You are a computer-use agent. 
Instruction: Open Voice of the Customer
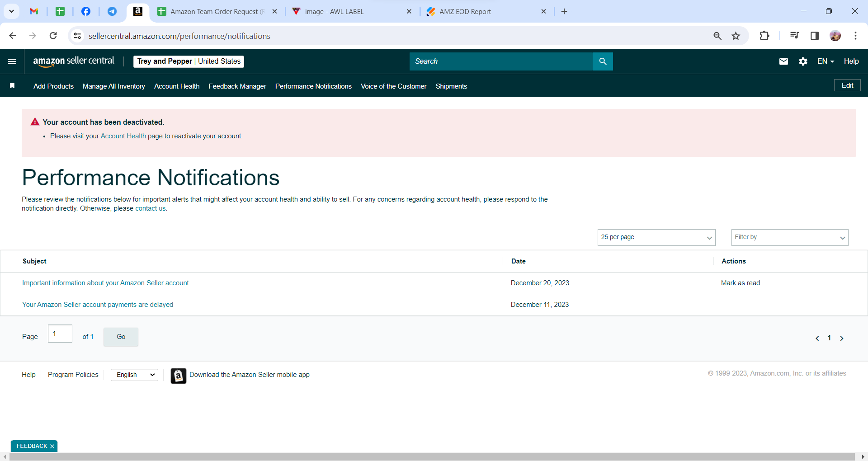[x=394, y=86]
